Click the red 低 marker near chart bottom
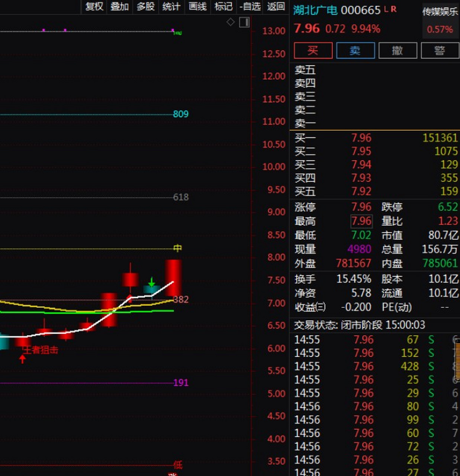 [178, 464]
